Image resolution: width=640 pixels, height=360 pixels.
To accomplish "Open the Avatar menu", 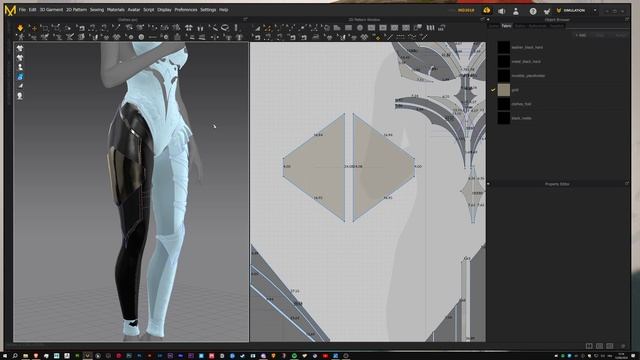I will [x=133, y=10].
